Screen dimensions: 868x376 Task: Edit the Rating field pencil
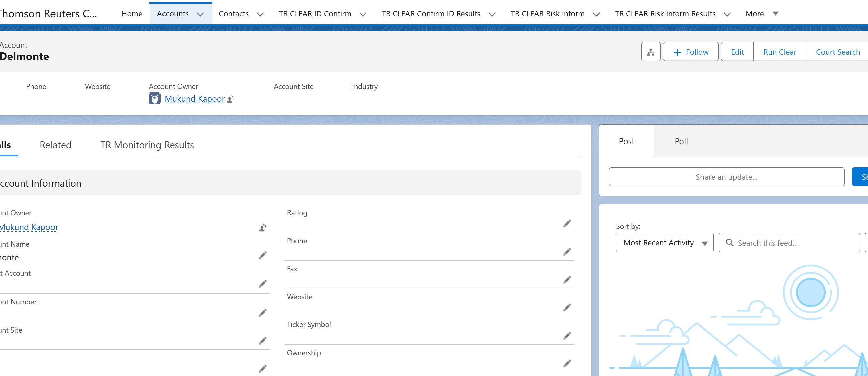[x=567, y=223]
